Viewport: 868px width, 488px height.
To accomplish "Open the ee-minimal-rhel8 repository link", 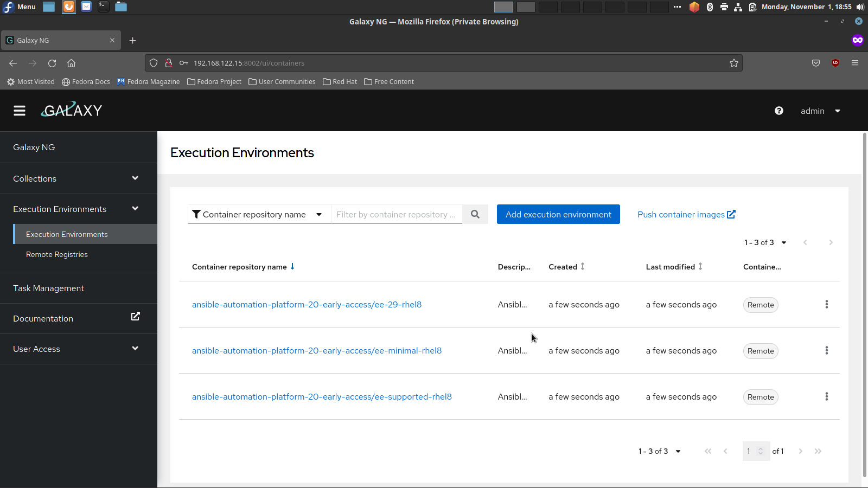I will coord(317,351).
